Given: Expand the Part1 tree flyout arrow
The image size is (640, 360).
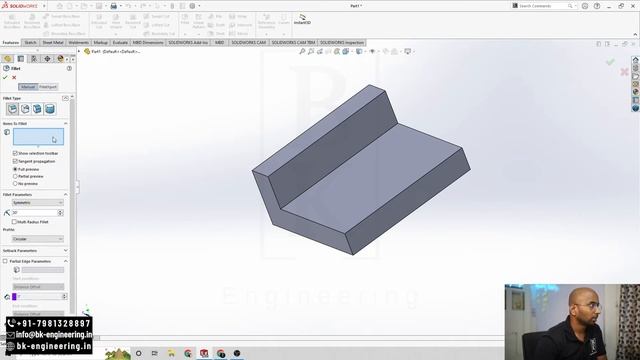Looking at the screenshot, I should 79,51.
